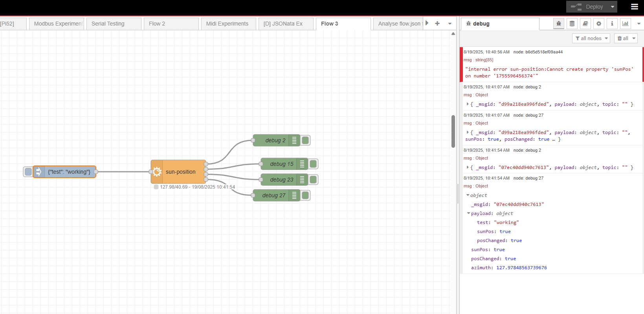
Task: Open the Deploy options dropdown arrow
Action: [x=612, y=7]
